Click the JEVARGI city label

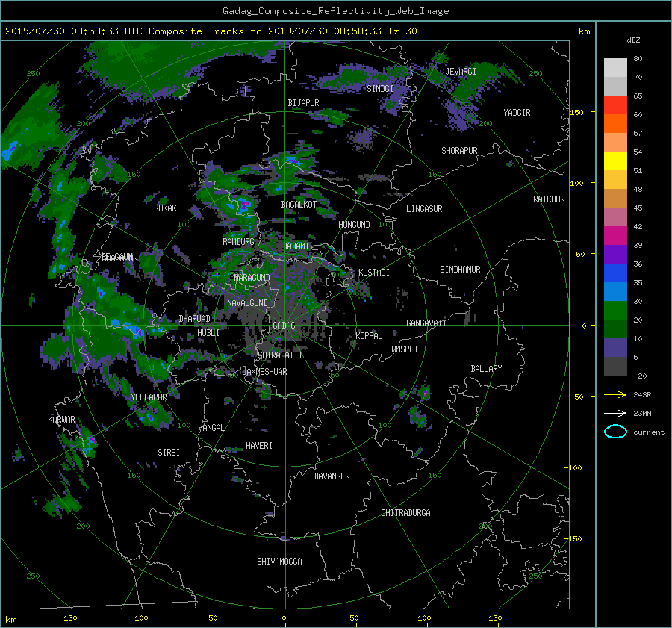[x=461, y=72]
